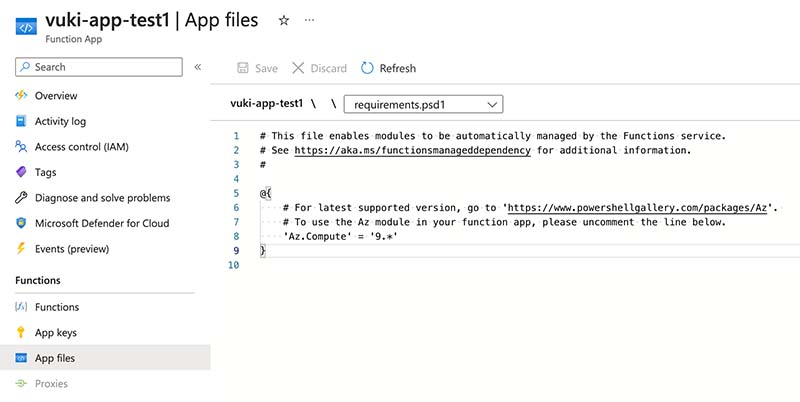The height and width of the screenshot is (402, 800).
Task: Refresh the App files view
Action: tap(388, 68)
